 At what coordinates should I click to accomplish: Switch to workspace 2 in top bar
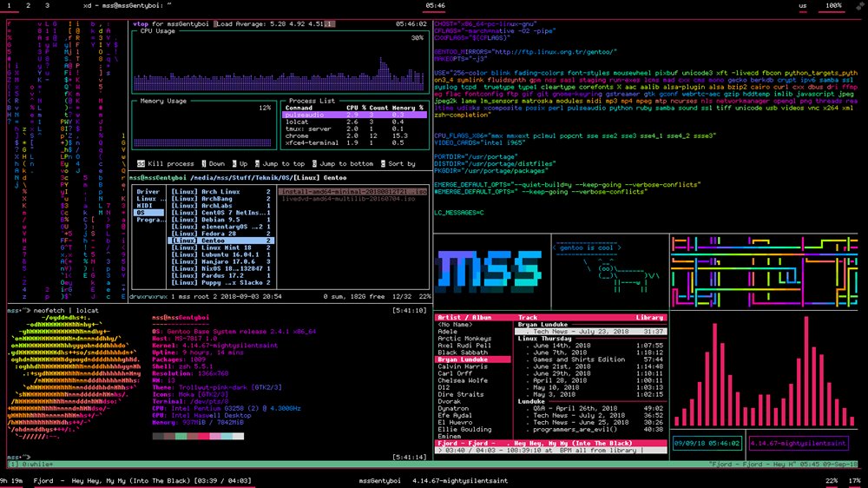point(29,5)
